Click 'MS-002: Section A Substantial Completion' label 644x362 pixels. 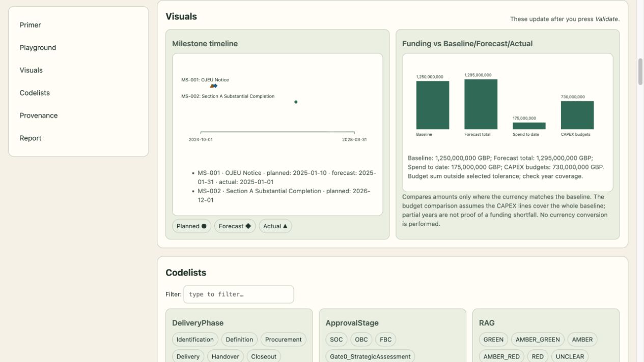pos(228,96)
